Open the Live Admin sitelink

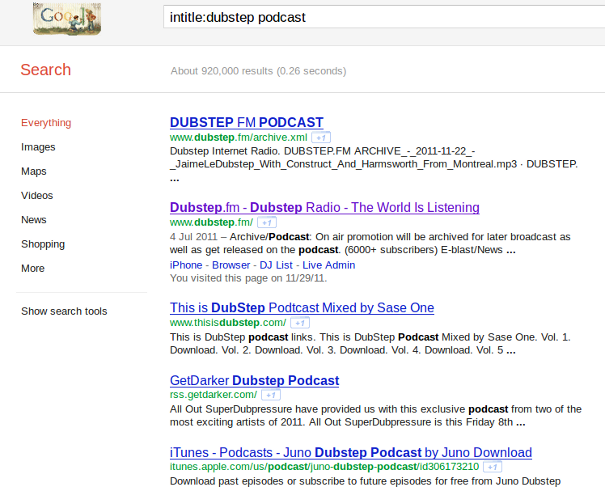329,265
